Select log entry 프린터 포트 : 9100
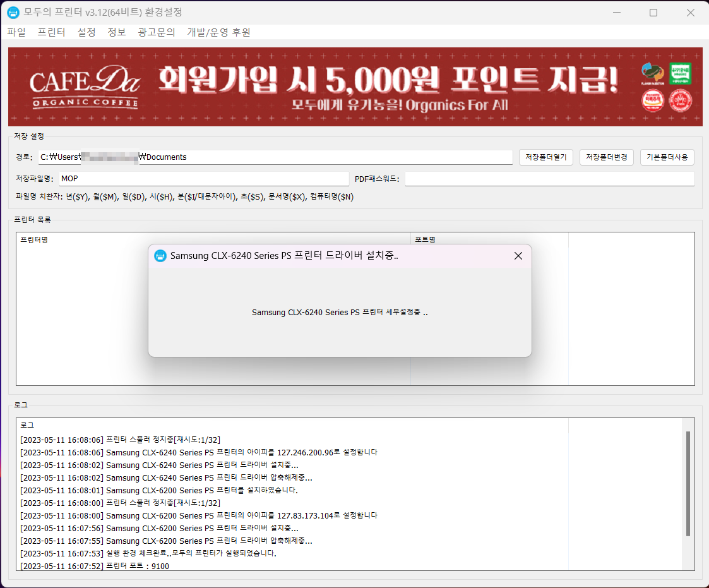Screen dimensions: 709x588 point(95,566)
